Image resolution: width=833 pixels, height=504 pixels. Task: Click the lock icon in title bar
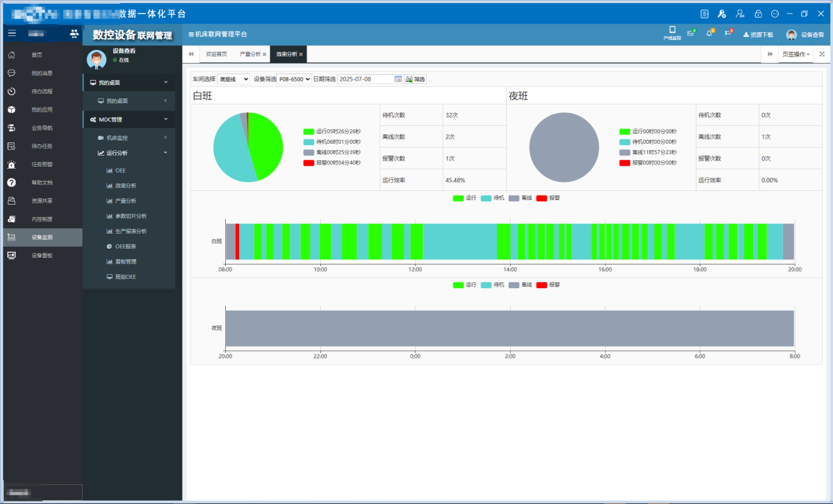[x=758, y=14]
